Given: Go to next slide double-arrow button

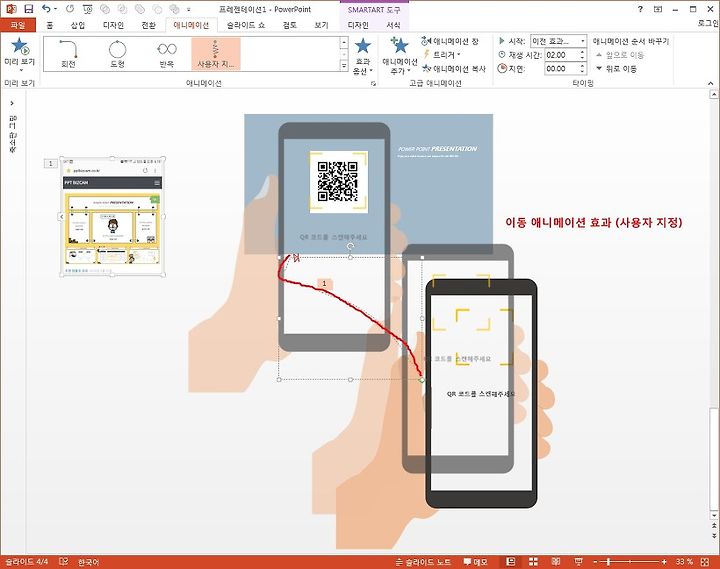Looking at the screenshot, I should click(714, 535).
